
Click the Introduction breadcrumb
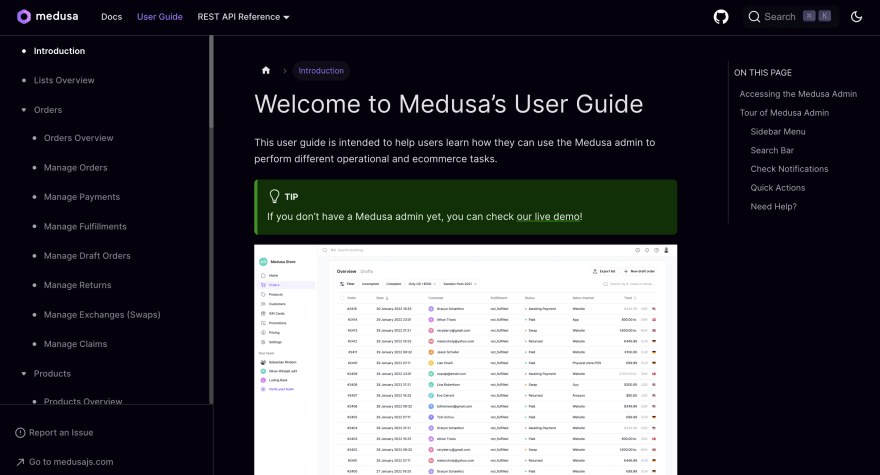(321, 71)
